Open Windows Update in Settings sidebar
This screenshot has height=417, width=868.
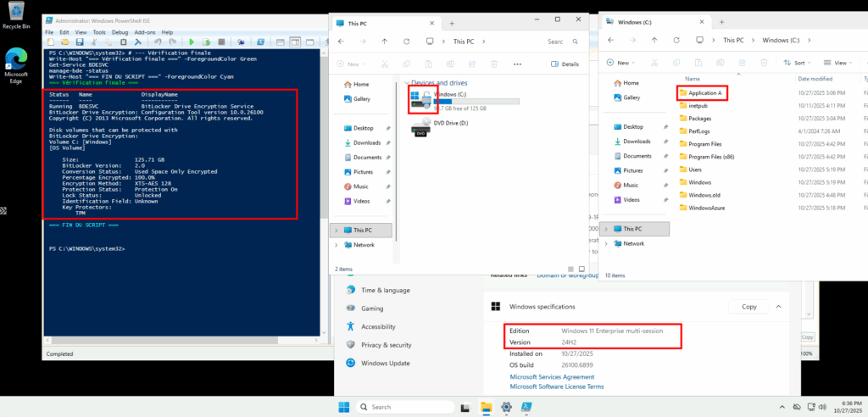(385, 363)
